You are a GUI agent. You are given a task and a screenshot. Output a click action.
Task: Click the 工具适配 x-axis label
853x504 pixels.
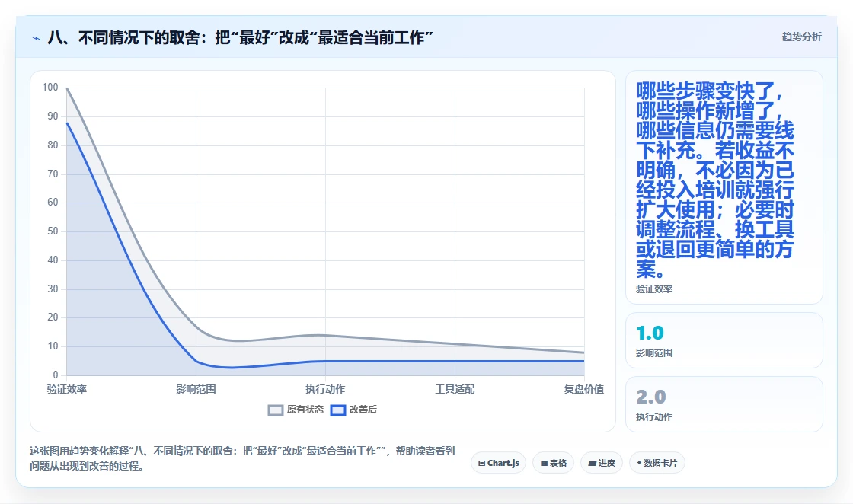(455, 389)
